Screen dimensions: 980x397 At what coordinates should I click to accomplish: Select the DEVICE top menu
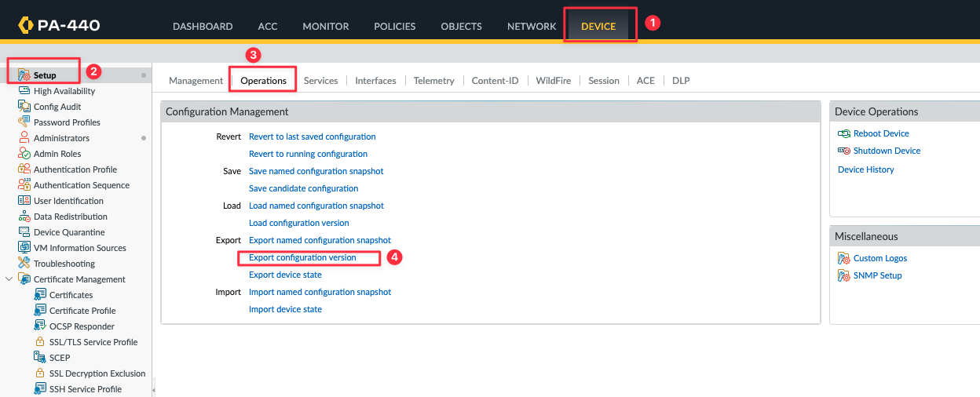598,26
